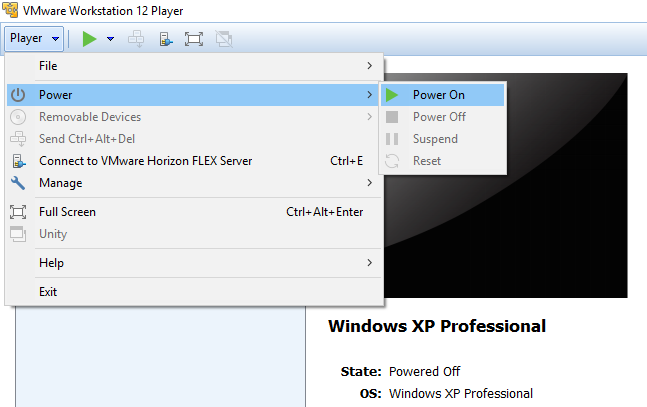The height and width of the screenshot is (407, 647).
Task: Click the Full Screen icon in the menu
Action: 18,212
